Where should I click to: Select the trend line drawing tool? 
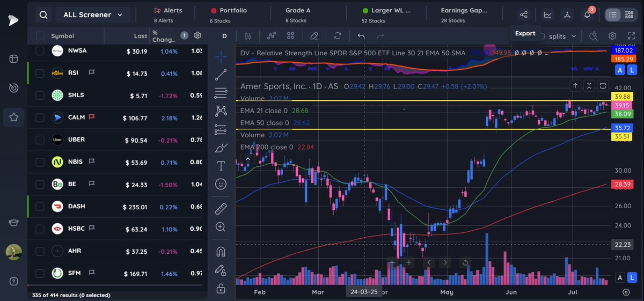[221, 75]
